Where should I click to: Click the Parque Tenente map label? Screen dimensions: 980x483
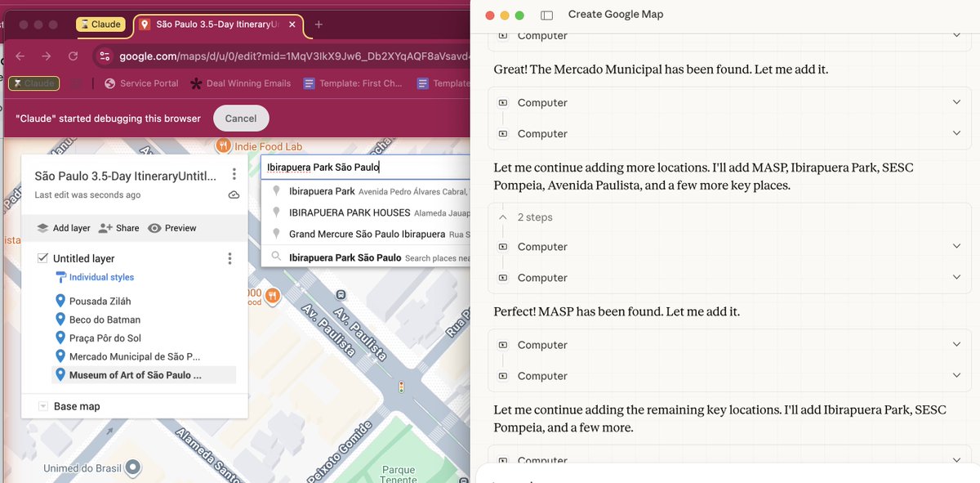pyautogui.click(x=399, y=475)
